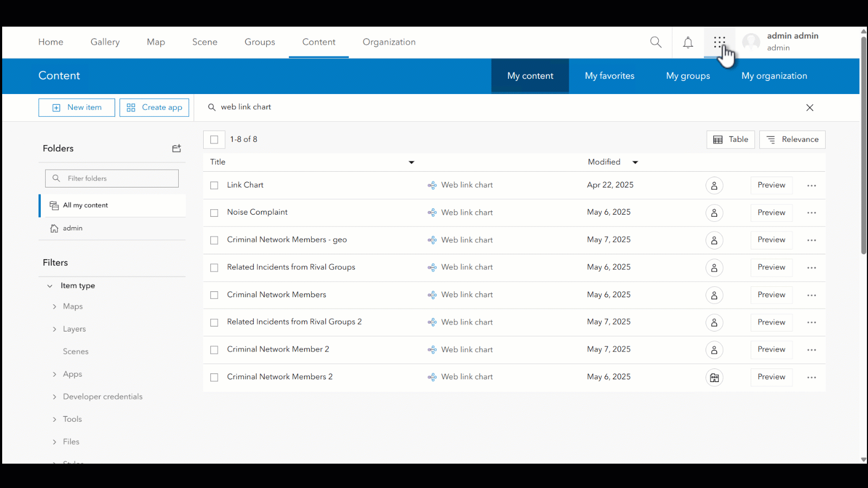This screenshot has width=868, height=488.
Task: Open more options for Criminal Network Member 2
Action: click(x=812, y=350)
